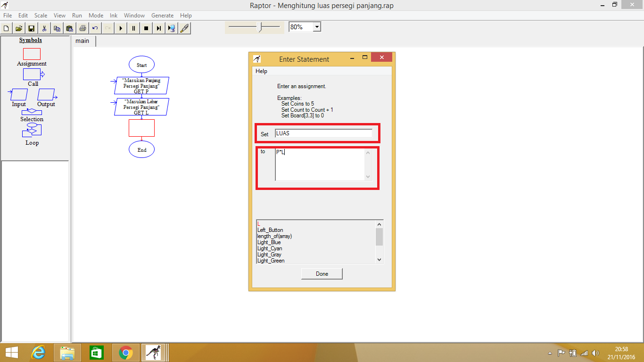Viewport: 644px width, 362px height.
Task: Open Help in the Enter Statement dialog
Action: tap(261, 71)
